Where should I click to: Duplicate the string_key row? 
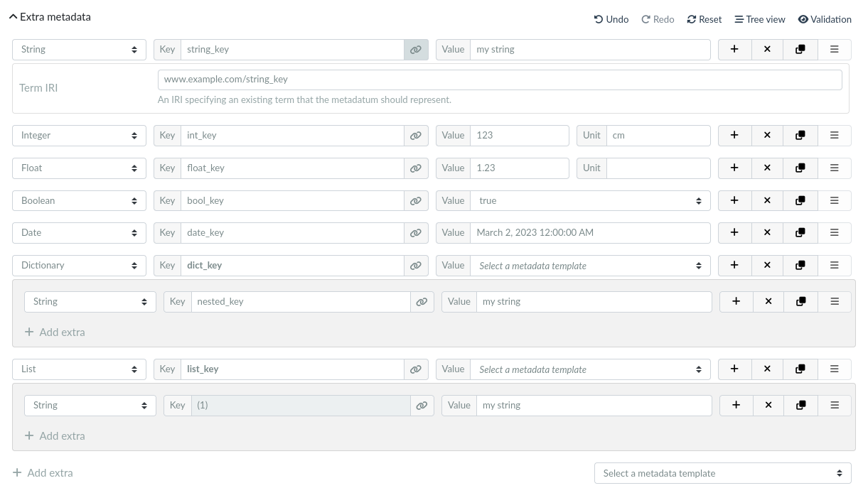tap(800, 49)
